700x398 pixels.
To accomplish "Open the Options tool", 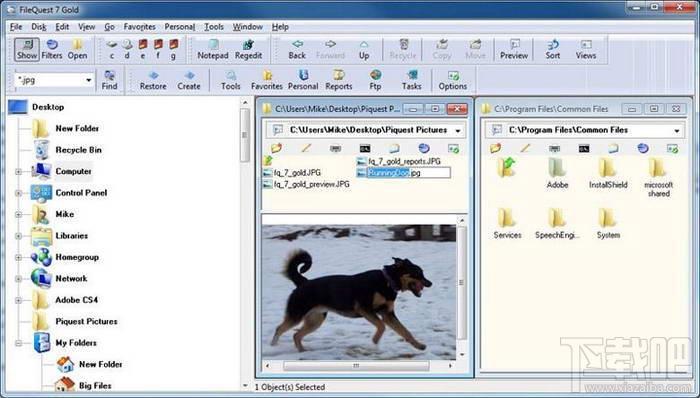I will (453, 80).
